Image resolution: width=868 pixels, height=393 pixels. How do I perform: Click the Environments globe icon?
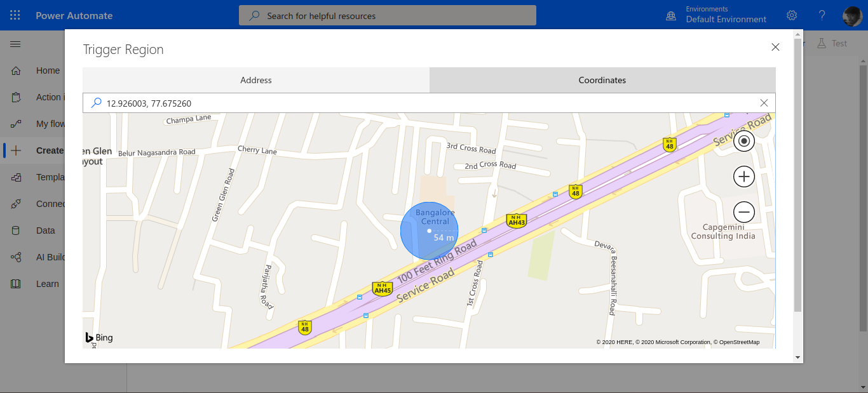point(671,15)
